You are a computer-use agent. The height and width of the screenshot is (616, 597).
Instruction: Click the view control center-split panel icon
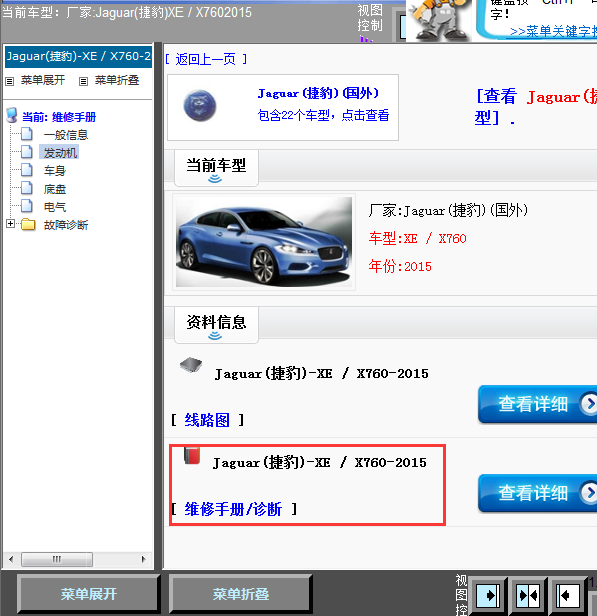[x=528, y=596]
